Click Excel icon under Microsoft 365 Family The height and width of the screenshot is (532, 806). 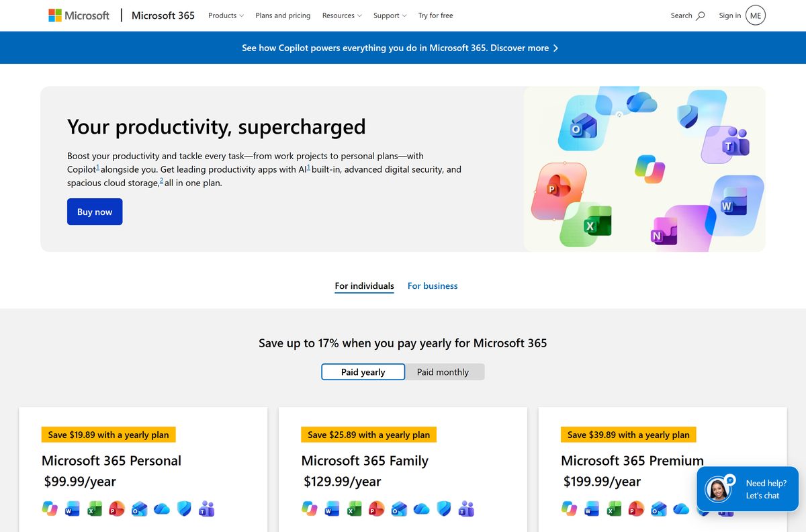click(354, 508)
